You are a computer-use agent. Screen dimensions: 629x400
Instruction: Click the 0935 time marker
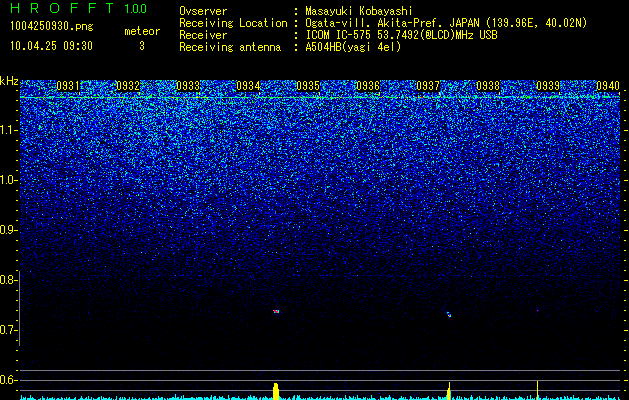click(308, 86)
